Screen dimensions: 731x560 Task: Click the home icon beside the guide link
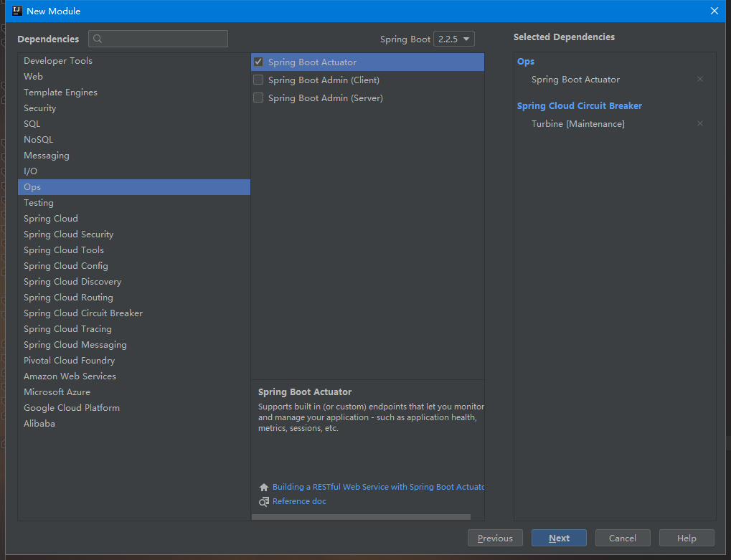(x=264, y=487)
